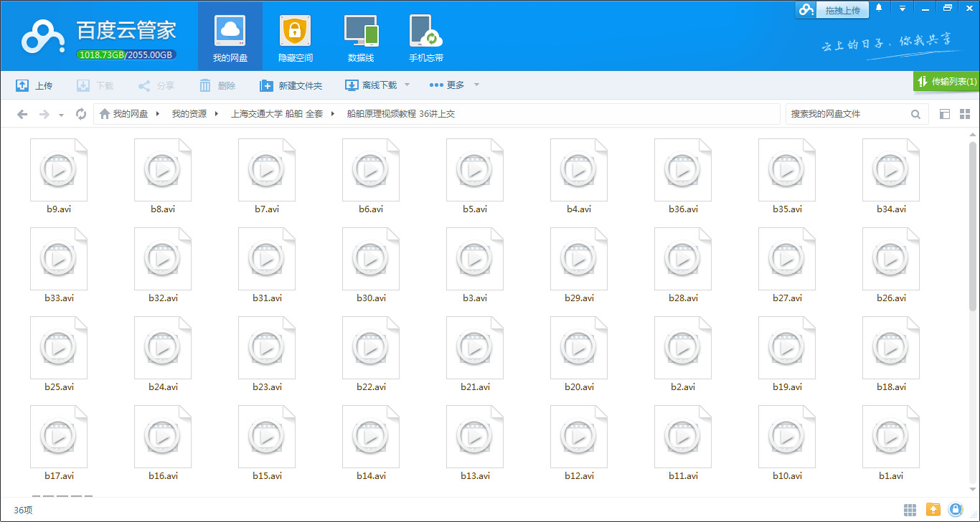Screen dimensions: 980x522
Task: Click the vertical scrollbar
Action: pyautogui.click(x=973, y=226)
